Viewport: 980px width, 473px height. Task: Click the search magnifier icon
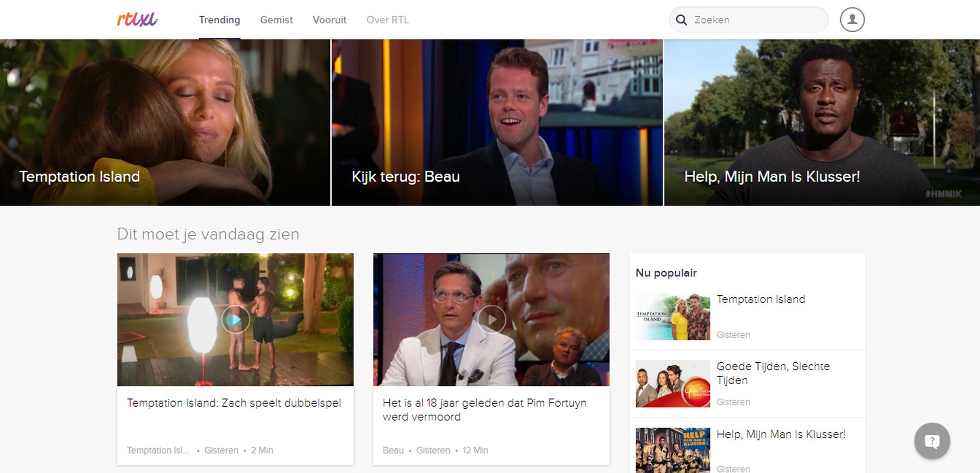coord(681,20)
